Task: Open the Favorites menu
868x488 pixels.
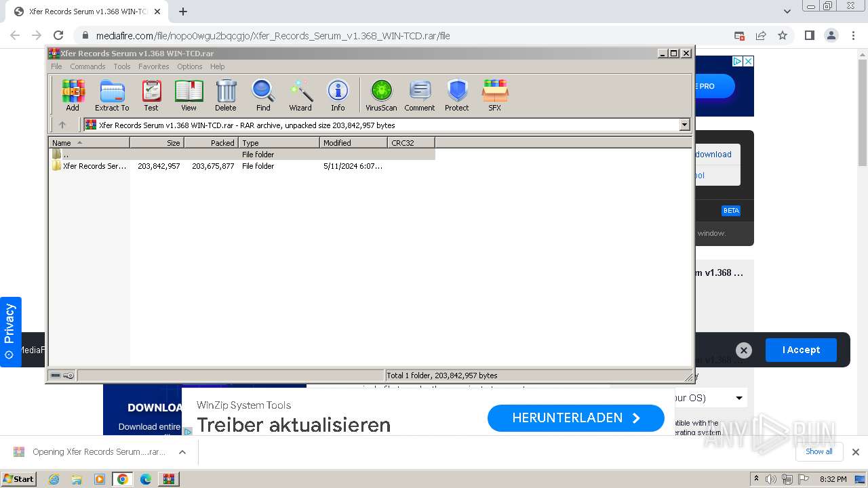Action: point(154,66)
